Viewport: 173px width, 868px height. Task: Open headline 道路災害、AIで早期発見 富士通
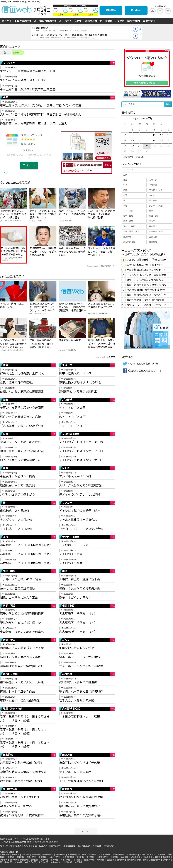click(34, 124)
